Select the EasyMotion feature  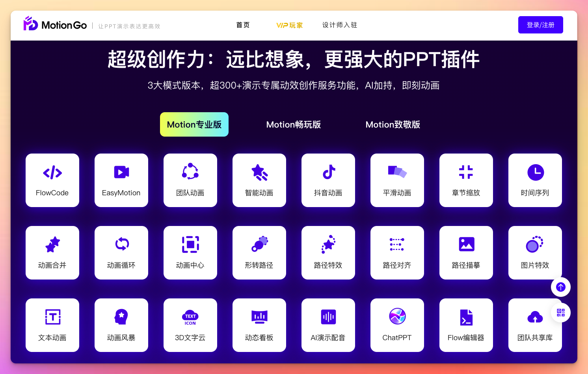pos(121,180)
